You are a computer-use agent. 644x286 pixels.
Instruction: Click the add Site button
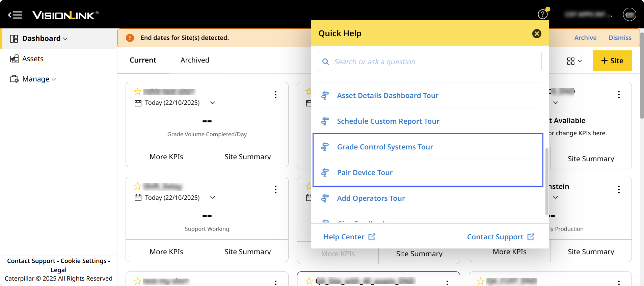coord(612,61)
